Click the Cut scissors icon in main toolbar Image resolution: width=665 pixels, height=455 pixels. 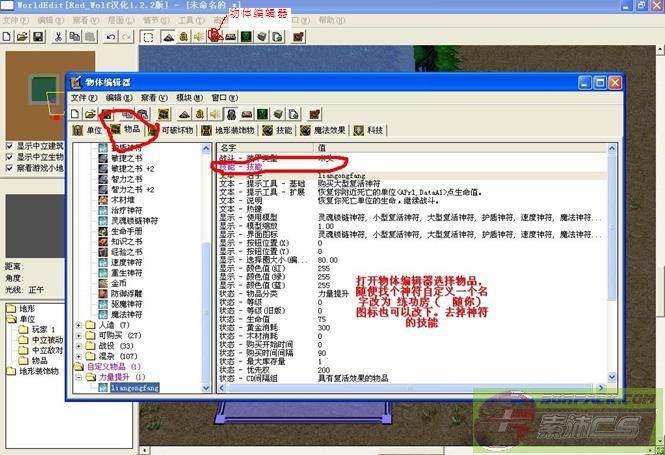point(59,37)
